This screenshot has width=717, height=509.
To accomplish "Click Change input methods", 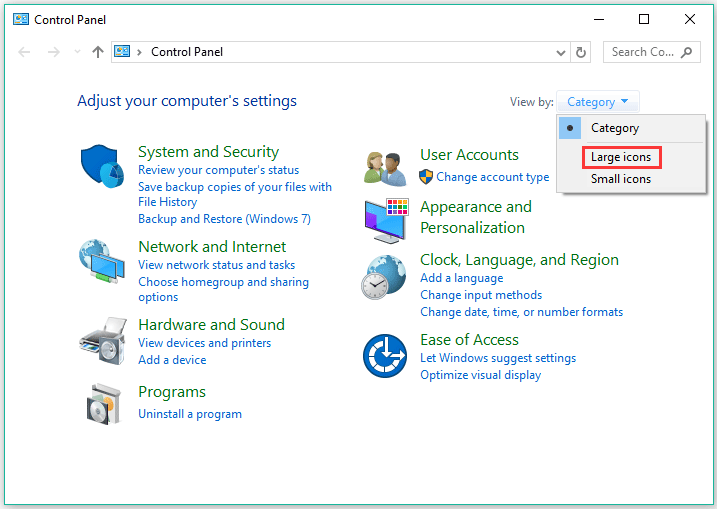I will pyautogui.click(x=481, y=295).
